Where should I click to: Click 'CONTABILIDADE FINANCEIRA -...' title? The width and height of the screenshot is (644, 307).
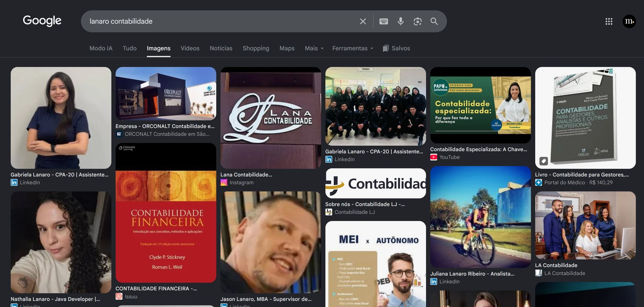tap(156, 288)
